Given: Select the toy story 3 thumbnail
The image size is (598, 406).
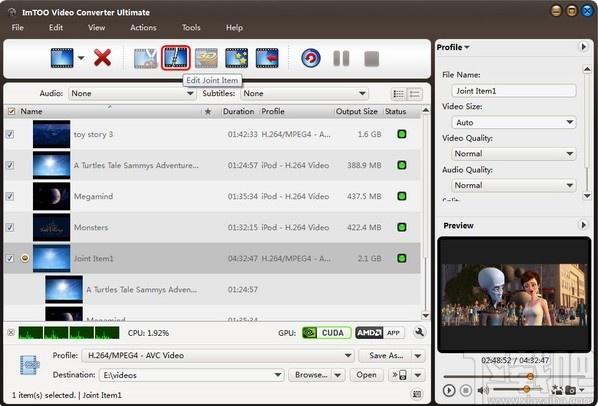Looking at the screenshot, I should tap(51, 134).
